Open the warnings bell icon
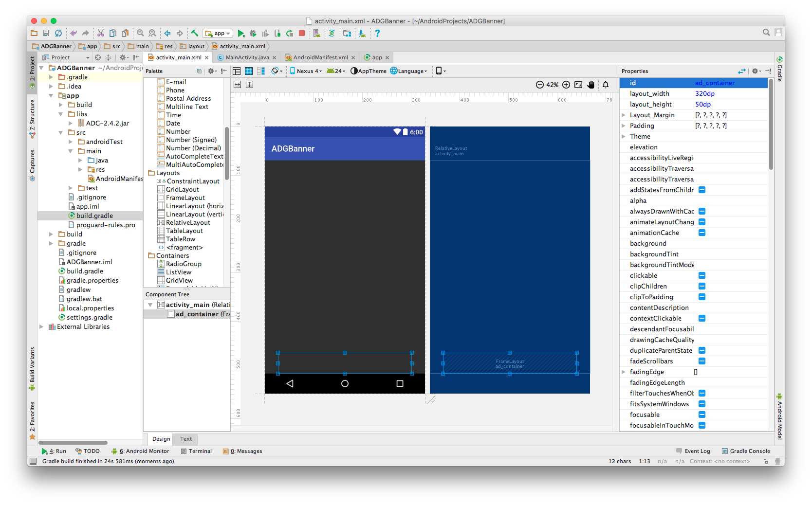 pos(606,85)
